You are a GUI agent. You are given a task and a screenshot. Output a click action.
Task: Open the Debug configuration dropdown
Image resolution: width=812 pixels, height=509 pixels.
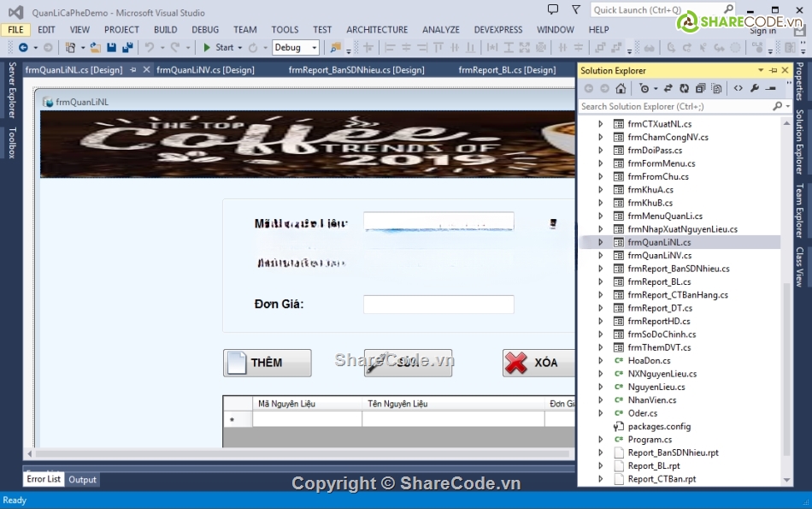315,48
